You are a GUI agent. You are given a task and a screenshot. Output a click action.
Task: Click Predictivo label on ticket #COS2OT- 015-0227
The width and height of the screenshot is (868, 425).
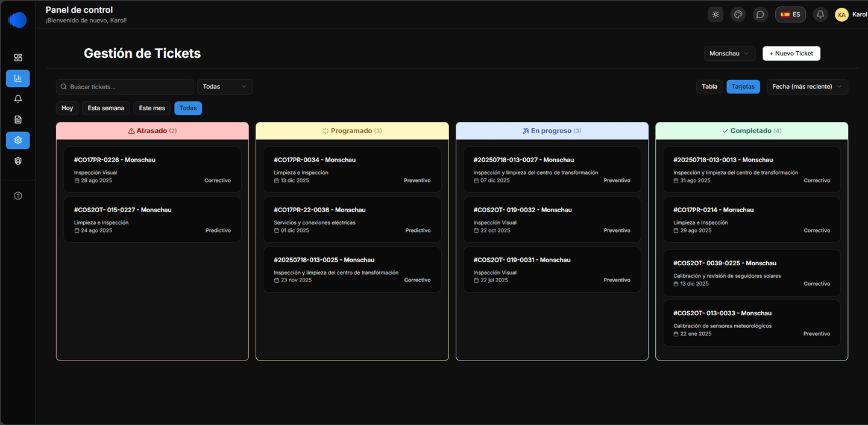218,231
